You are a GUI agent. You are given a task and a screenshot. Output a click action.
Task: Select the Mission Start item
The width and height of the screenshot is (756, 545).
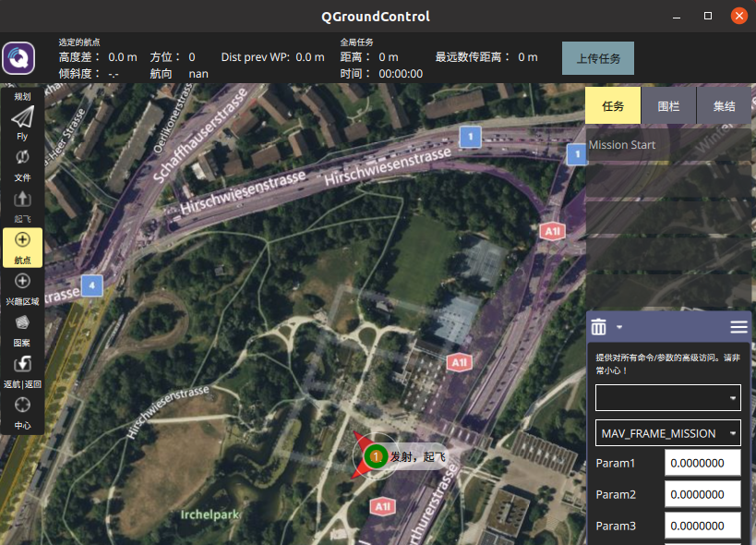coord(668,145)
